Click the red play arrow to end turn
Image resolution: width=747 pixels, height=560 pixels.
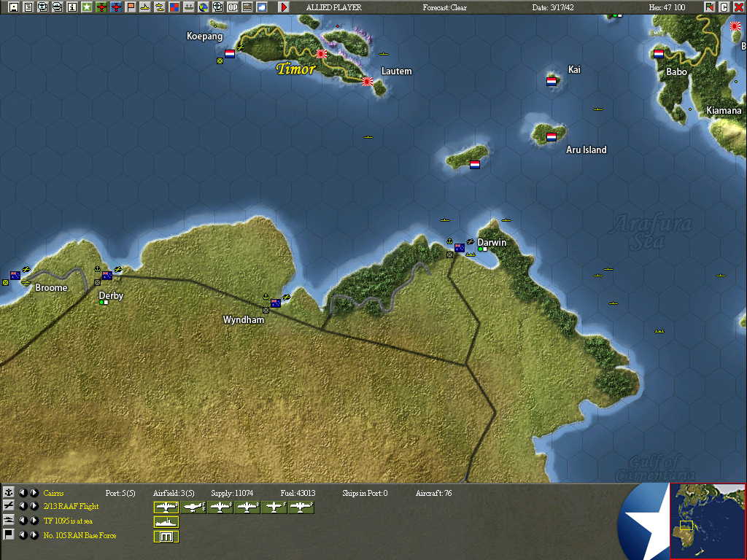click(x=284, y=7)
